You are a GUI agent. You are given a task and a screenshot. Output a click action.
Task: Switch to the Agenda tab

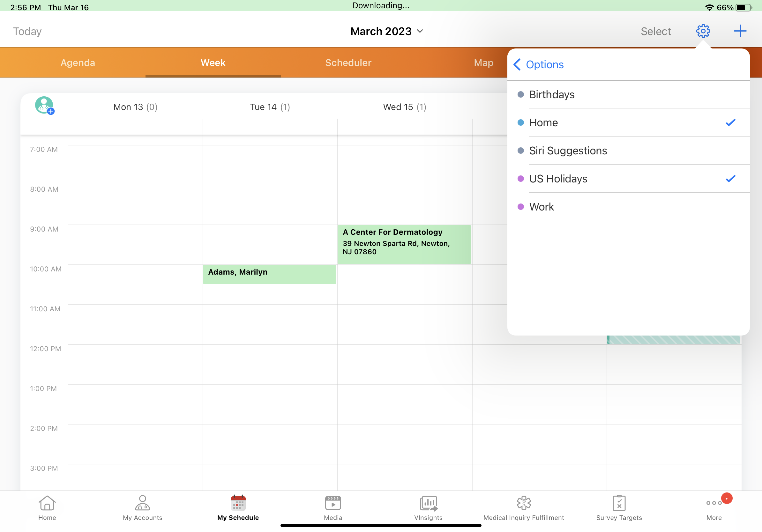pyautogui.click(x=78, y=63)
